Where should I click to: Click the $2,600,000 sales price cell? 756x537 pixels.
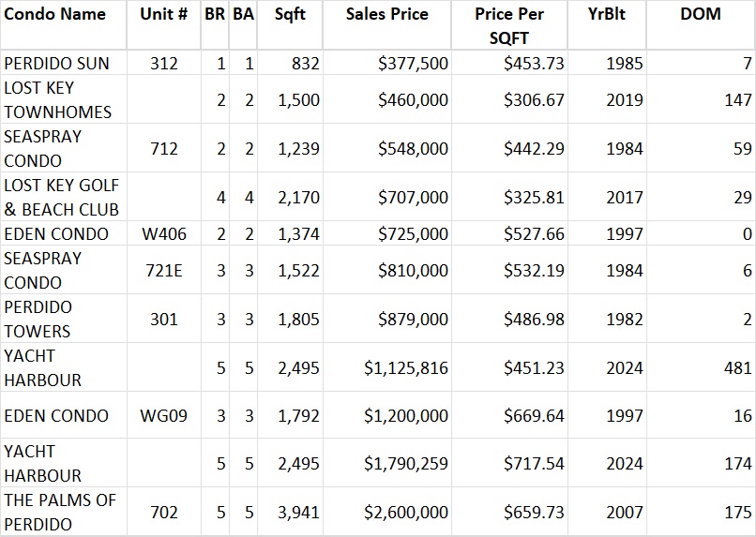(x=405, y=513)
